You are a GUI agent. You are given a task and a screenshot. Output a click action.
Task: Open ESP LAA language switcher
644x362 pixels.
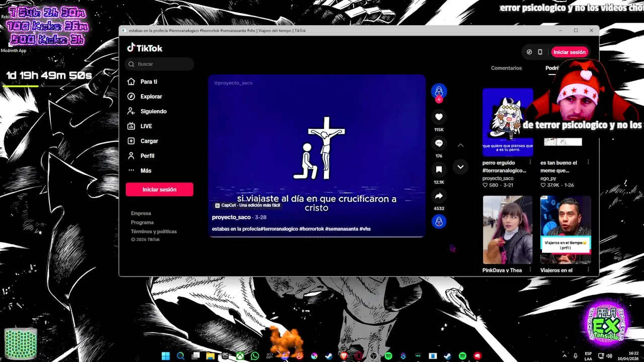click(x=588, y=356)
